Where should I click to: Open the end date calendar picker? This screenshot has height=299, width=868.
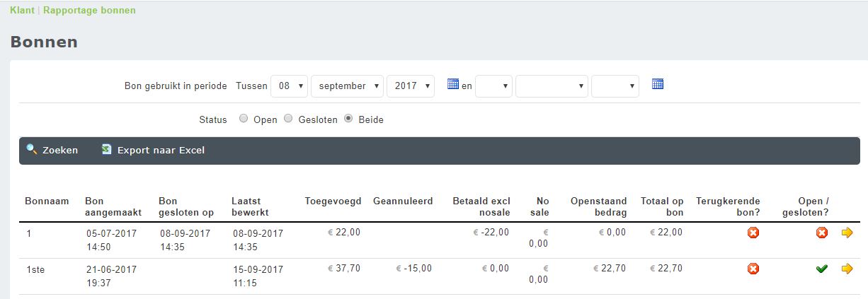(657, 84)
